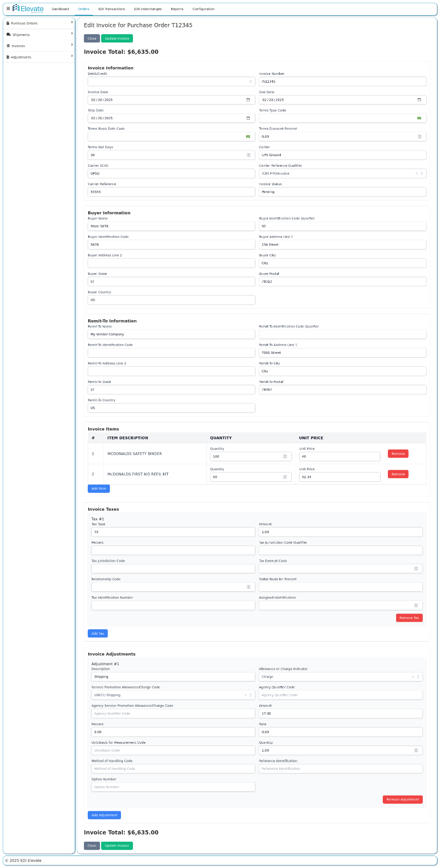Go to the Configuration tab
This screenshot has width=440, height=868.
coord(203,9)
